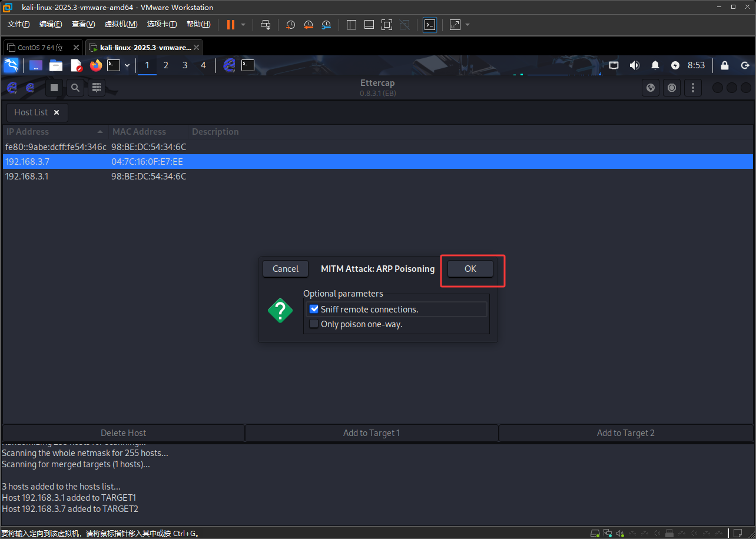This screenshot has height=539, width=756.
Task: Switch to Kali workspace 2
Action: pyautogui.click(x=166, y=65)
